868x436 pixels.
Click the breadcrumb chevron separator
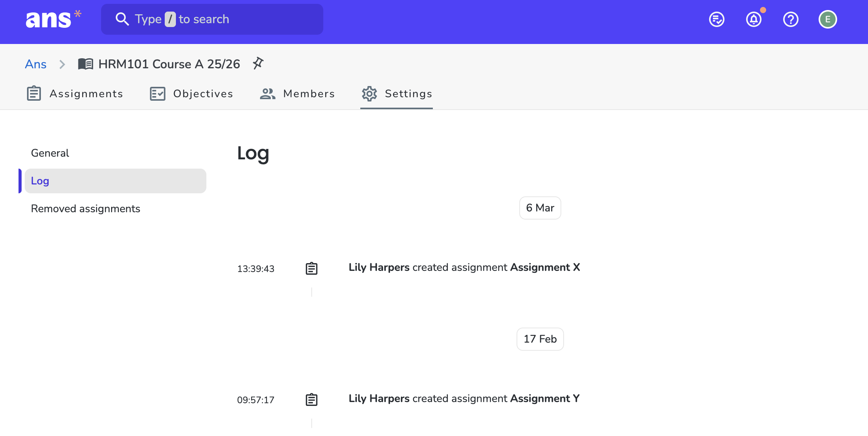tap(62, 64)
